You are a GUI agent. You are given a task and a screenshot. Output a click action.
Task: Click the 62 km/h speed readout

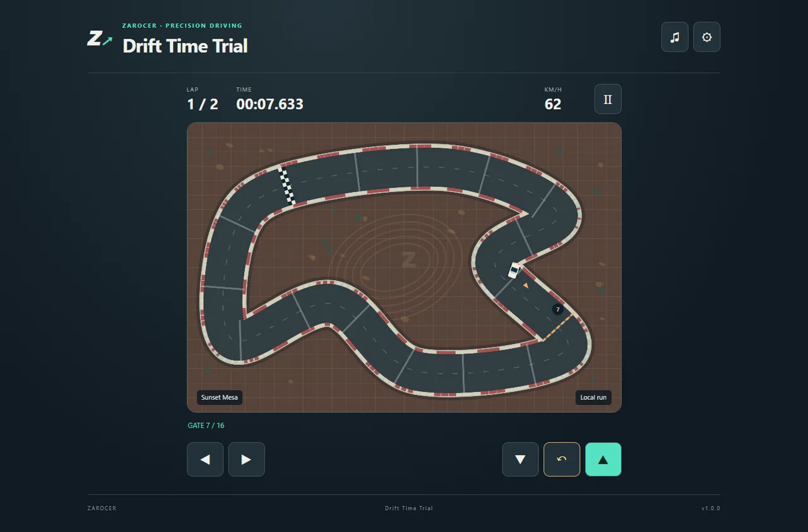coord(553,104)
